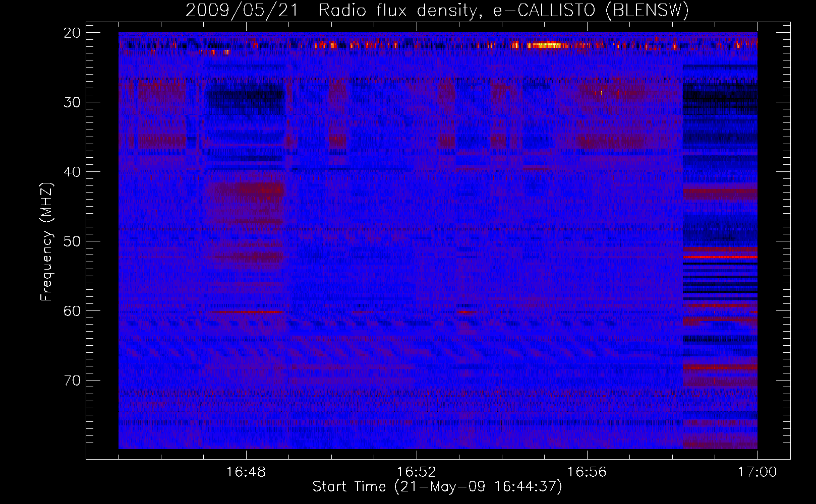Click the e-CALLISTO (BLENSW) title text

(591, 11)
